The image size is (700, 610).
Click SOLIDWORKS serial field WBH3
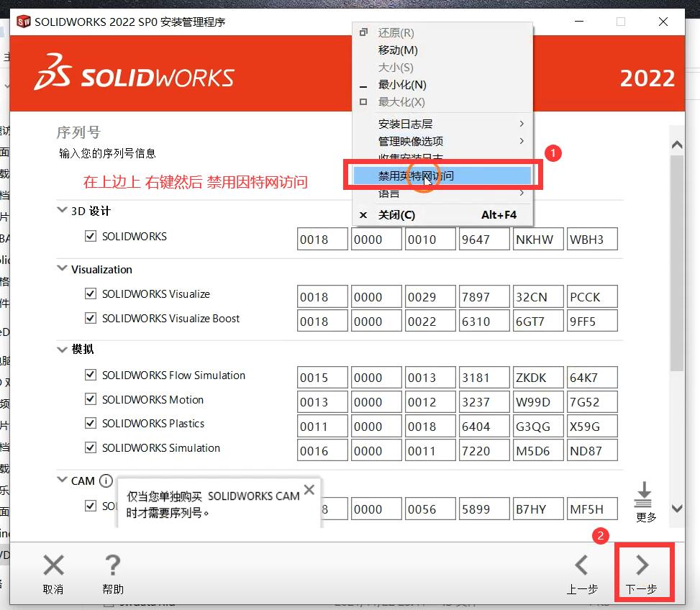tap(592, 239)
